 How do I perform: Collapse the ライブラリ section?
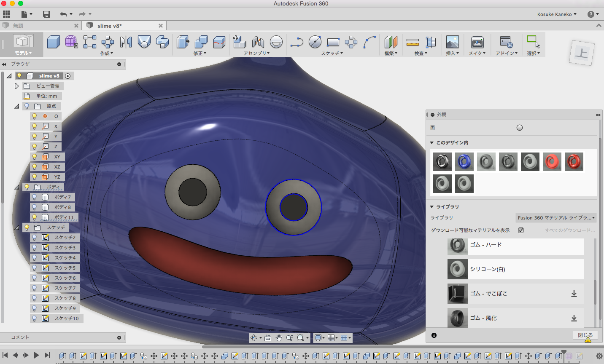[x=432, y=207]
